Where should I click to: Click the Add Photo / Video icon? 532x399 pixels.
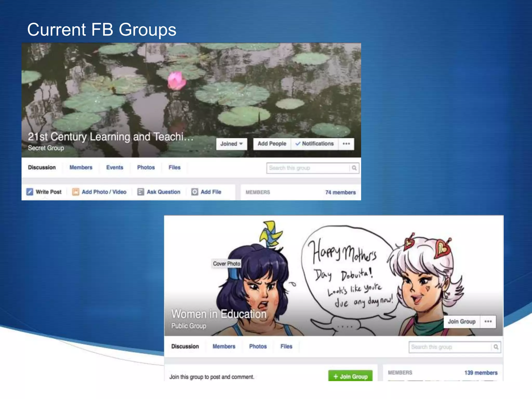[76, 192]
